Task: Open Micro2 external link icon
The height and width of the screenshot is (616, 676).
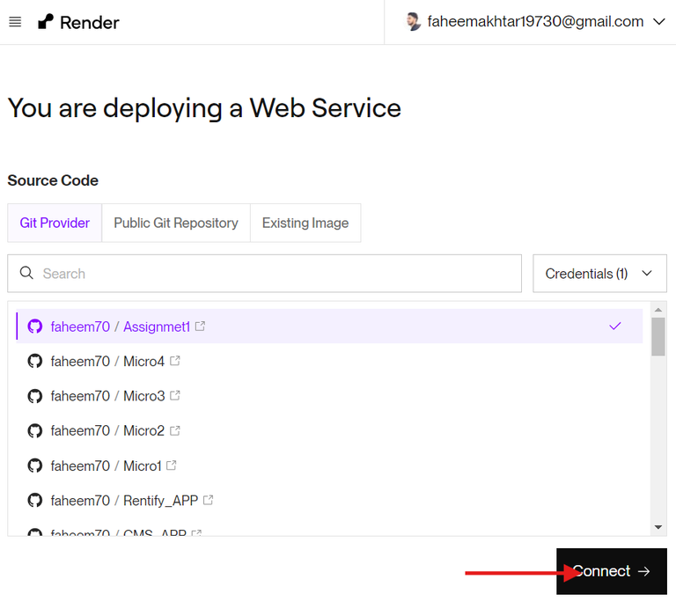Action: pos(174,430)
